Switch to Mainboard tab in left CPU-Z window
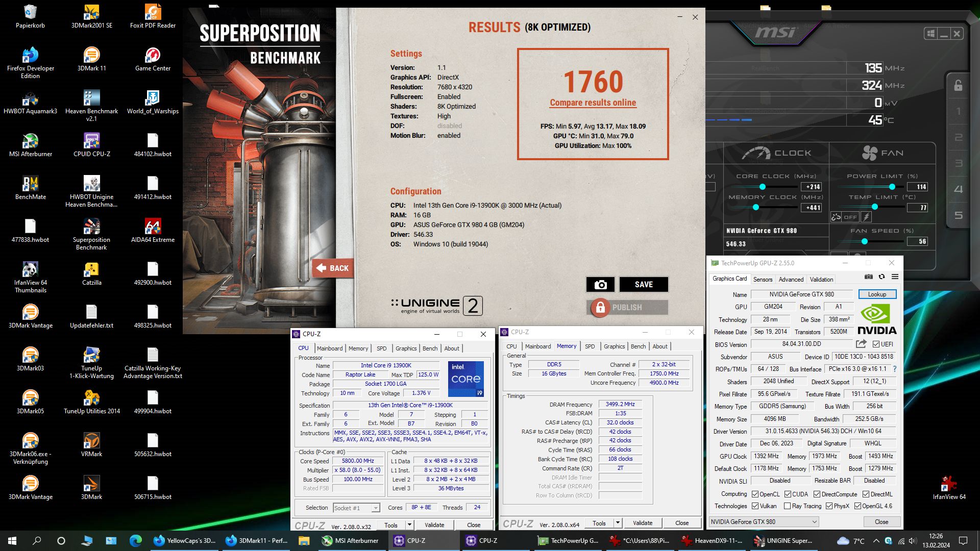This screenshot has width=980, height=551. click(330, 348)
